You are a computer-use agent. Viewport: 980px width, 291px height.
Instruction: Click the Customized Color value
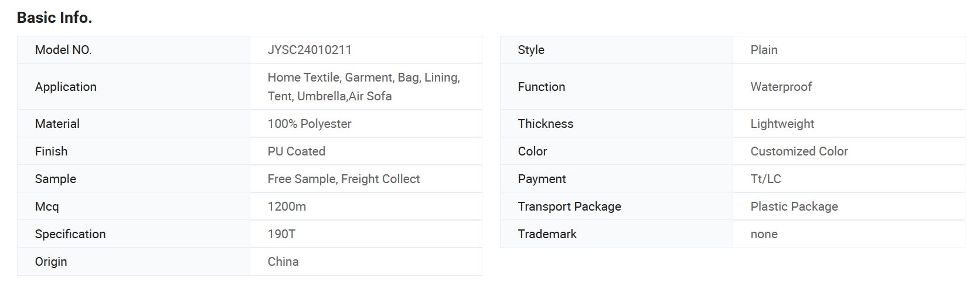tap(799, 151)
